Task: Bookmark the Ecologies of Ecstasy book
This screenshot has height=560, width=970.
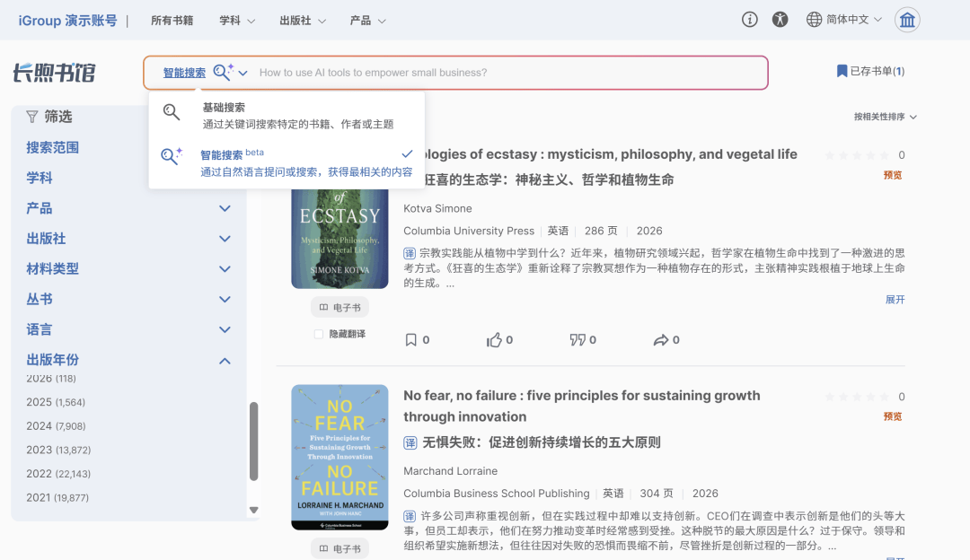Action: 410,340
